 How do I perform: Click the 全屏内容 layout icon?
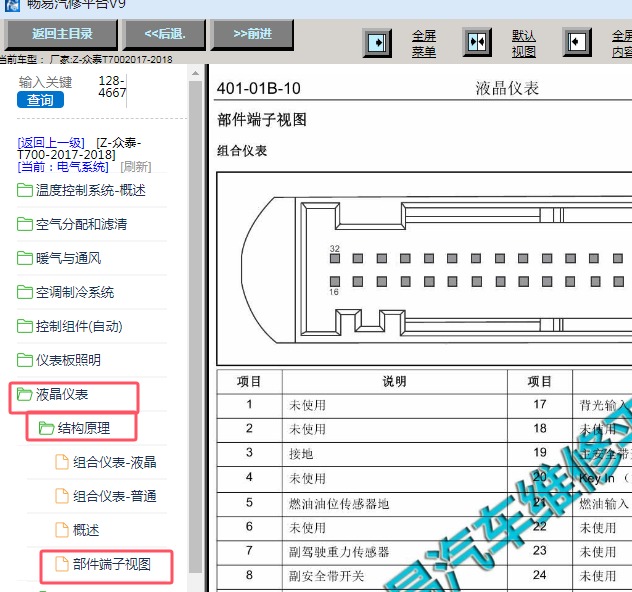click(577, 42)
